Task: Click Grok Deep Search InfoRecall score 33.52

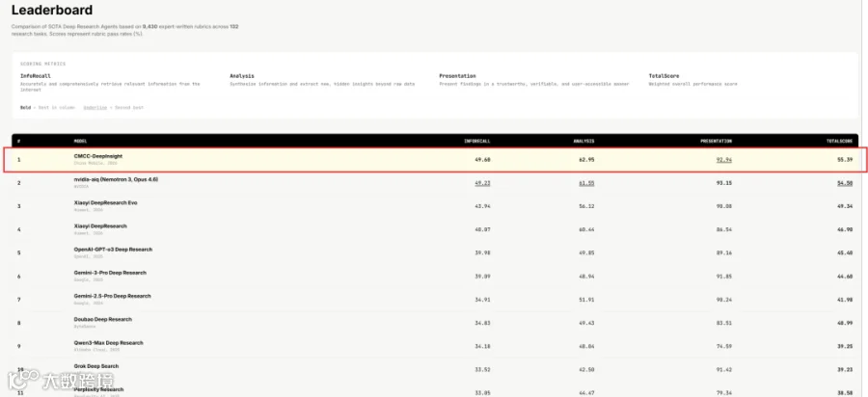Action: point(483,369)
